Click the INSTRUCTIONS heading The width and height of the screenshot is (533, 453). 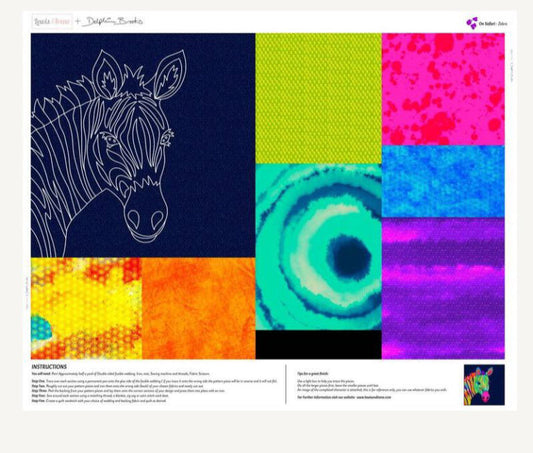coord(49,367)
